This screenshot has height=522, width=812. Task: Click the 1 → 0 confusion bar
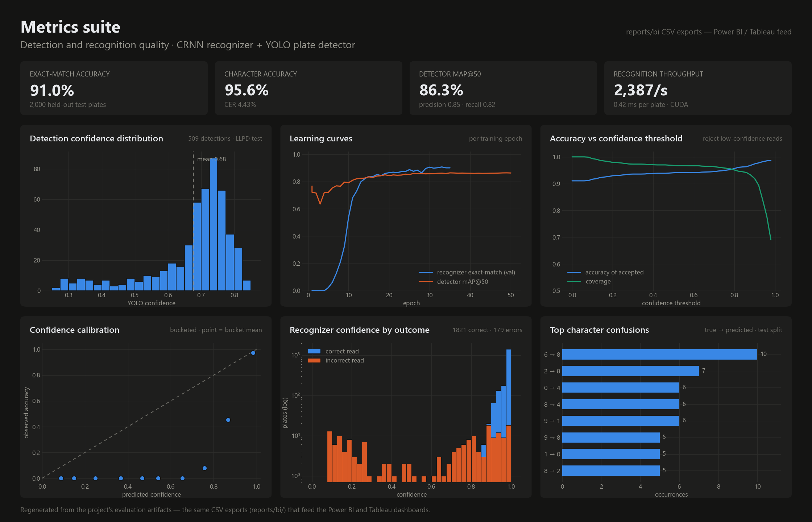point(611,454)
